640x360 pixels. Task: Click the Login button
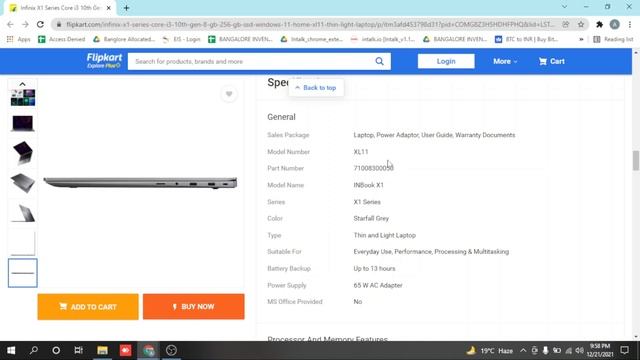tap(446, 61)
